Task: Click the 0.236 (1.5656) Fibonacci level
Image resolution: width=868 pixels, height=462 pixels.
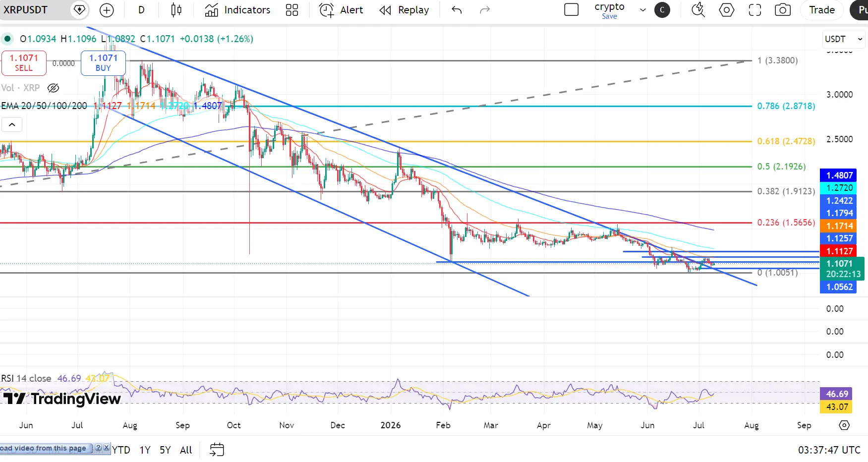Action: coord(786,223)
